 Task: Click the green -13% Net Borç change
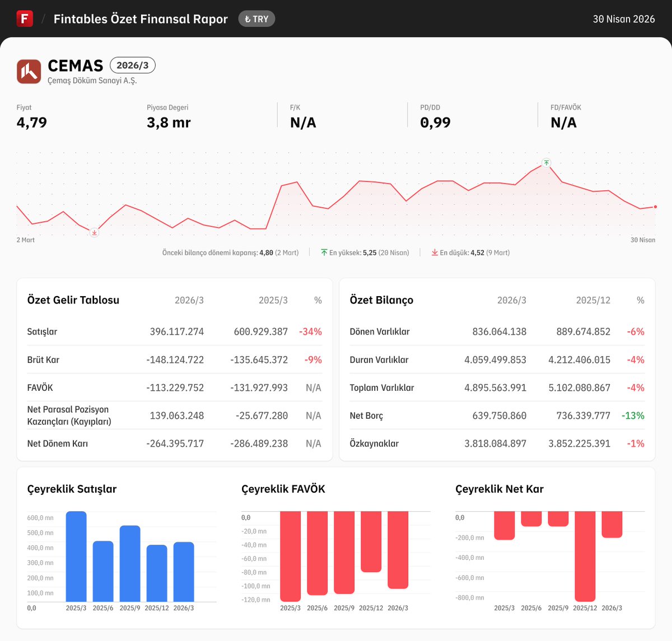point(633,415)
